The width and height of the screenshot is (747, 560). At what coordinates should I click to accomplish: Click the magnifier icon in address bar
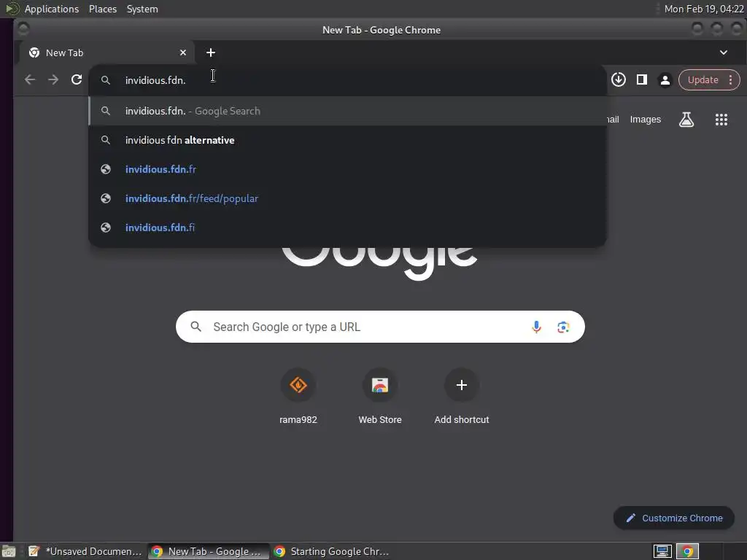coord(106,80)
